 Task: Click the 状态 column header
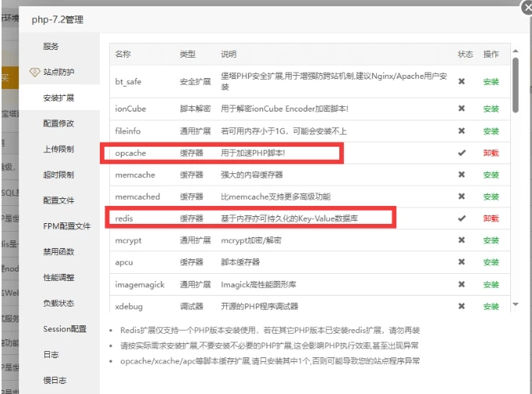coord(465,54)
